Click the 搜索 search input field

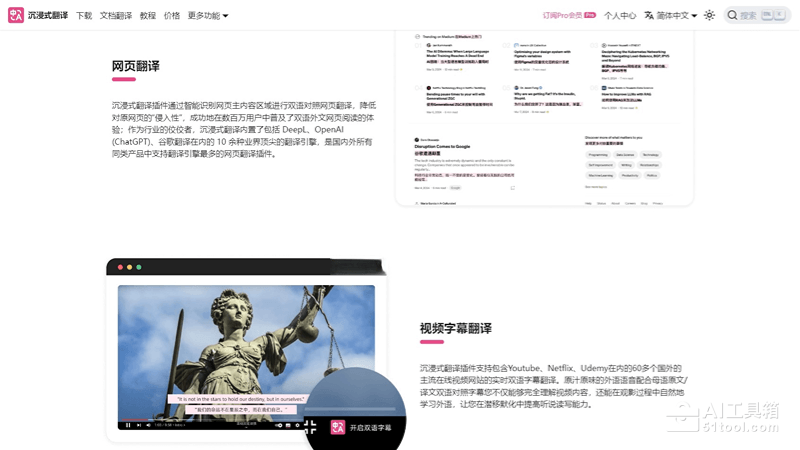pos(750,15)
